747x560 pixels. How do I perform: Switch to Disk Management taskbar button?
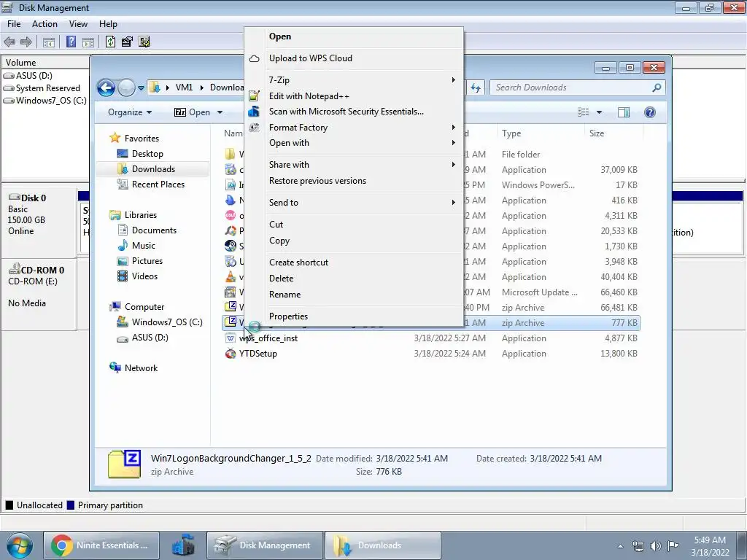264,545
